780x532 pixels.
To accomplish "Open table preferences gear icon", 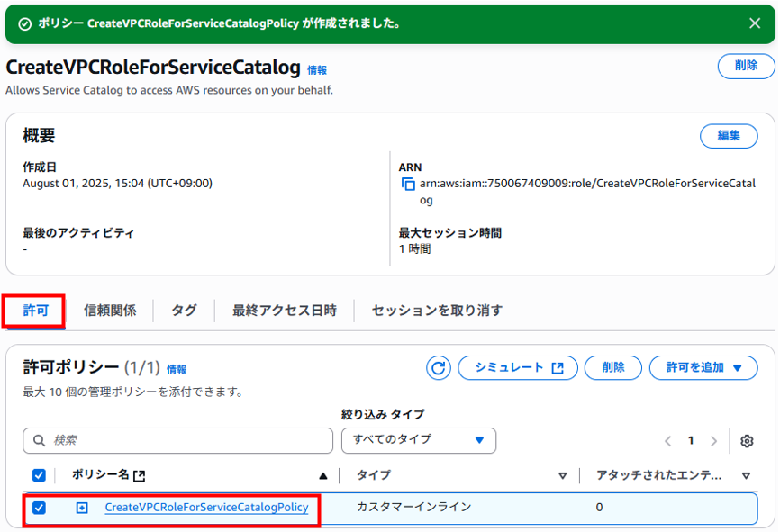I will coord(746,441).
